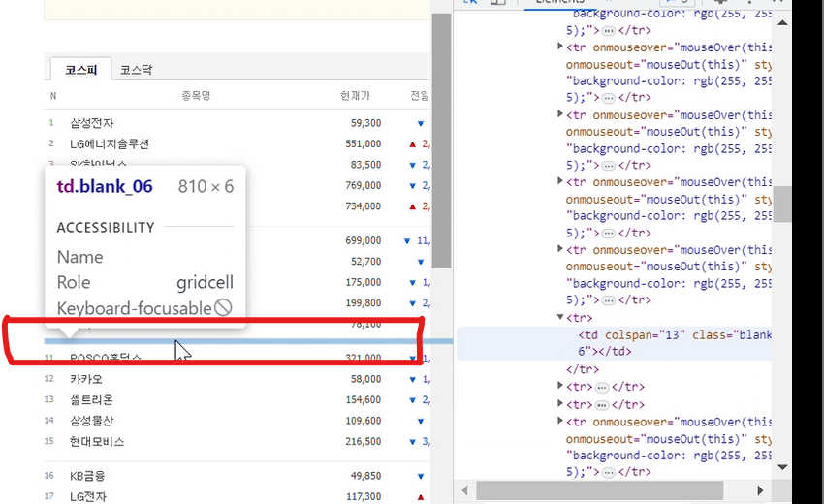This screenshot has width=824, height=504.
Task: Click the DevTools vertical scrollbar thumb
Action: tap(782, 204)
